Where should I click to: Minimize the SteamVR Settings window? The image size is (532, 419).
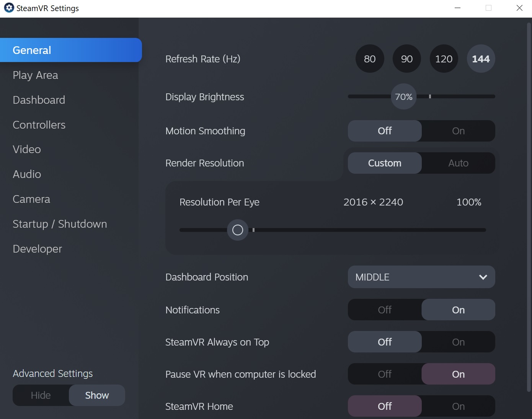[x=457, y=8]
